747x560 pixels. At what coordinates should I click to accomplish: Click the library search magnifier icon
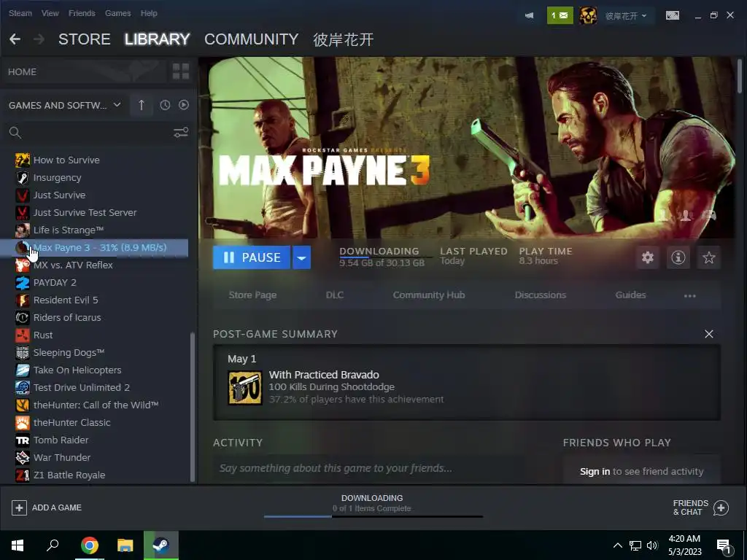(15, 133)
